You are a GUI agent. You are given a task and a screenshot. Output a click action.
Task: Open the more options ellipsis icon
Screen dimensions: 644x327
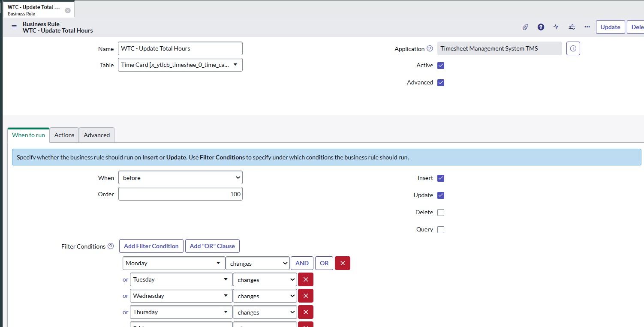coord(587,27)
